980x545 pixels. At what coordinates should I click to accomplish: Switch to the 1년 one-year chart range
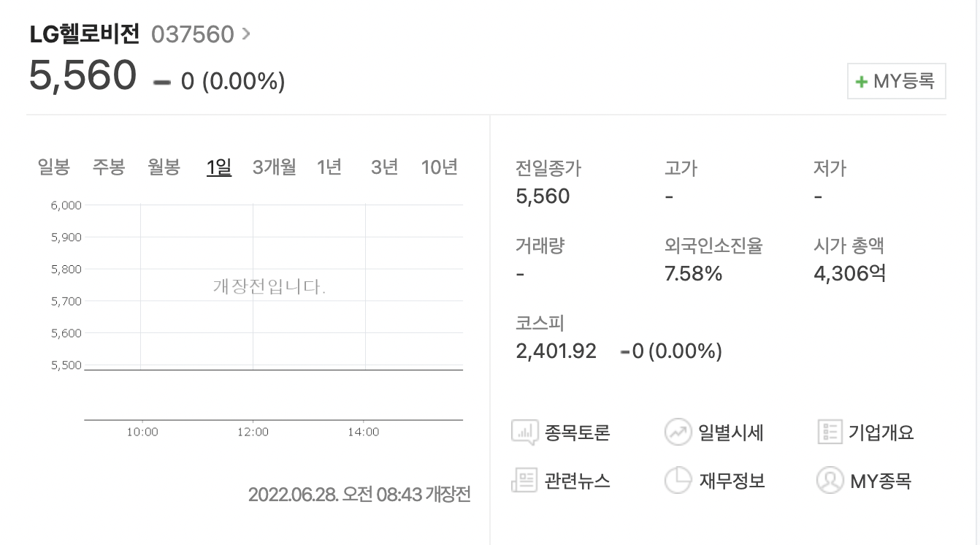[x=329, y=167]
